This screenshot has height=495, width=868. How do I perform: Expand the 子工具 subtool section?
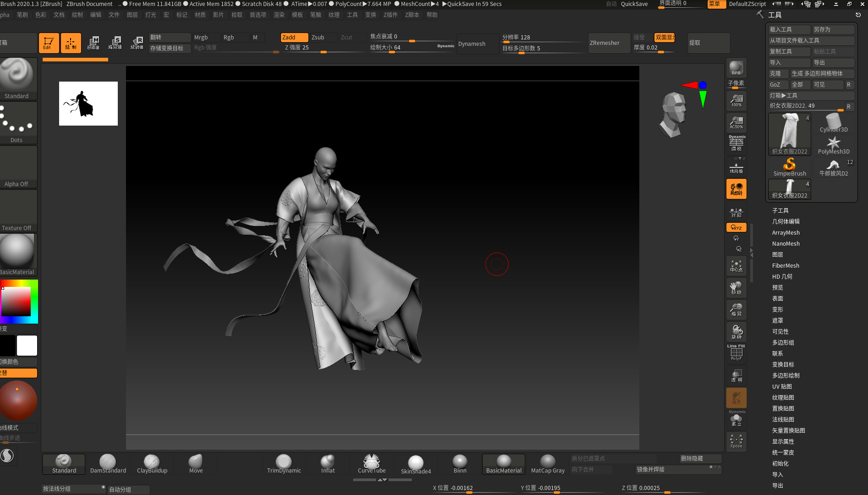(780, 210)
